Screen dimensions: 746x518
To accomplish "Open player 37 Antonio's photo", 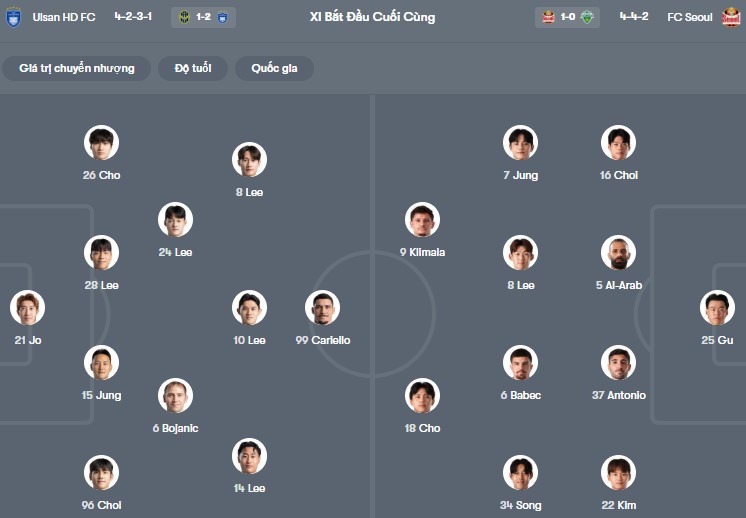I will pos(618,363).
